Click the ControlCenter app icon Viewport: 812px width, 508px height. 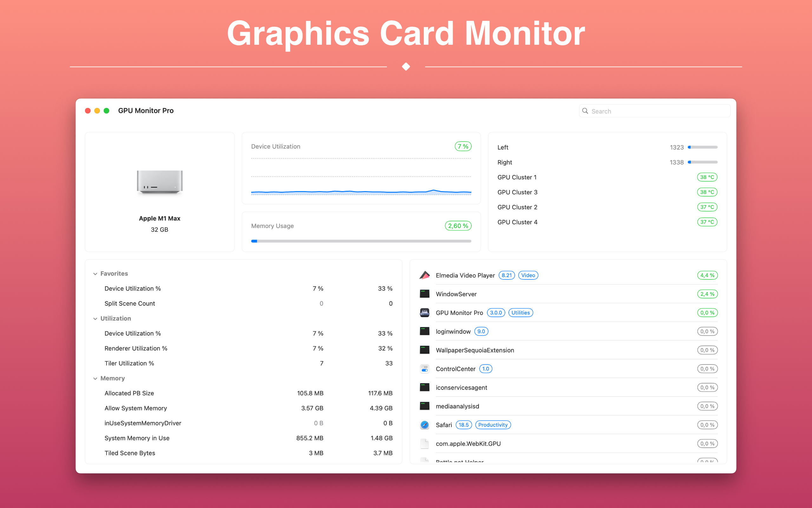click(x=424, y=369)
